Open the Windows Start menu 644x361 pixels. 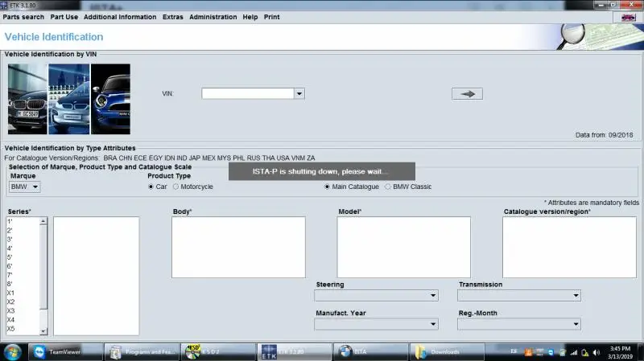point(12,352)
